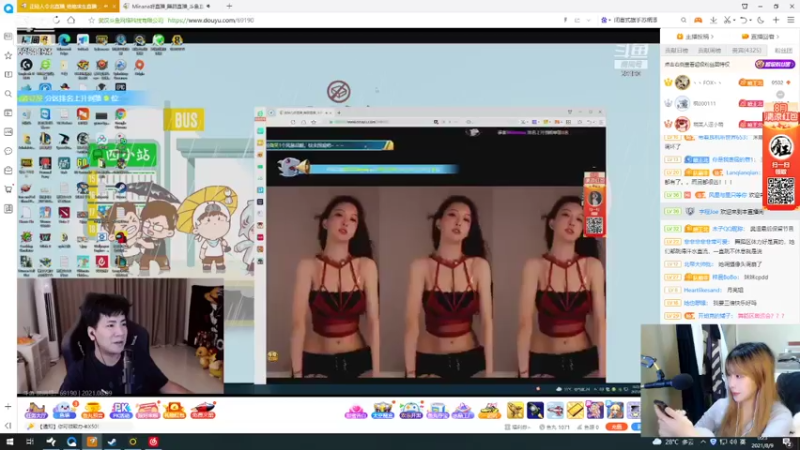Image resolution: width=800 pixels, height=450 pixels.
Task: Open Task View on the taskbar
Action: pos(30,442)
